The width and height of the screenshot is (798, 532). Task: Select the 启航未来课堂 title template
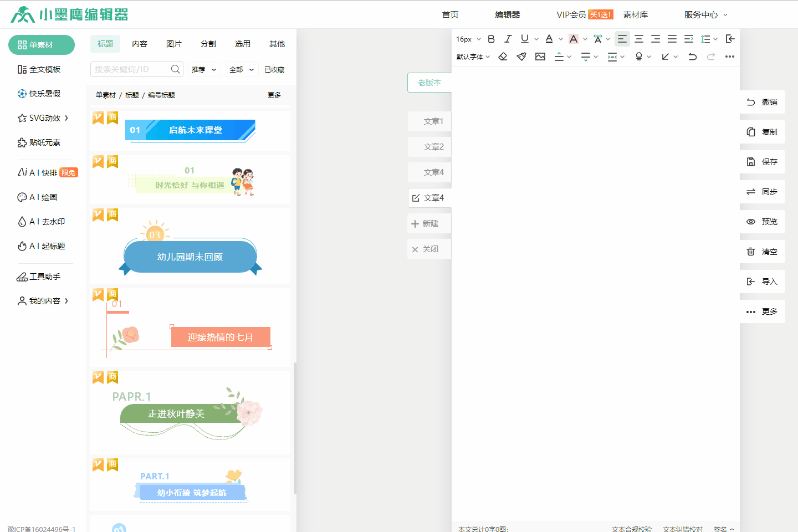click(190, 131)
